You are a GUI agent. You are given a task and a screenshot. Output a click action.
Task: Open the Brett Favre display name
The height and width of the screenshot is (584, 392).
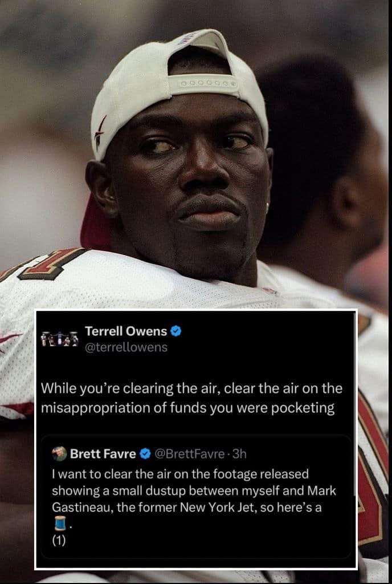coord(103,453)
